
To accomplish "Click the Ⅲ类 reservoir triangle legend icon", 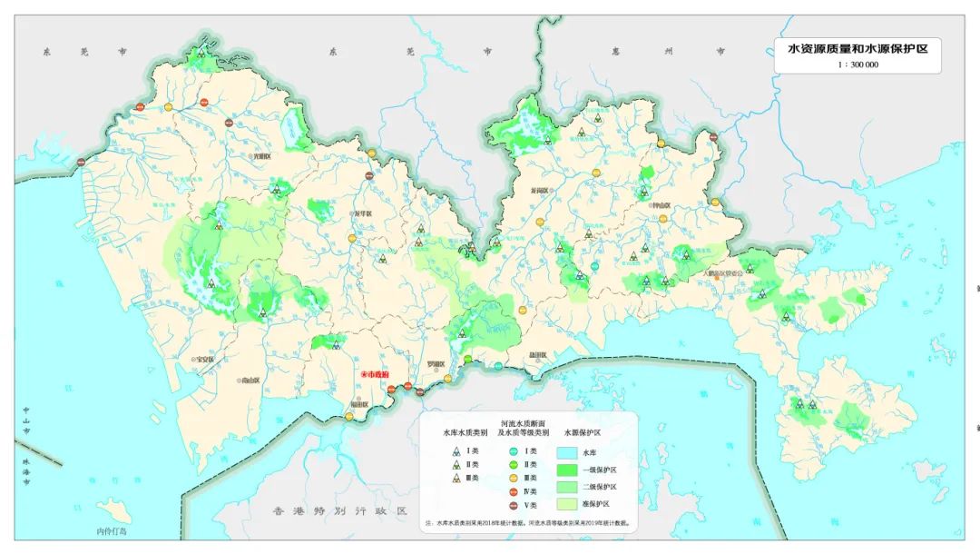I will click(456, 479).
